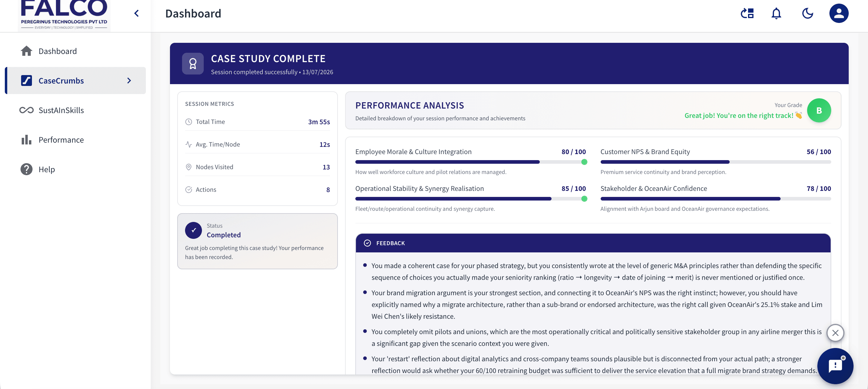Click the check icon beside Actions
Screen dimensions: 868x389
[189, 189]
